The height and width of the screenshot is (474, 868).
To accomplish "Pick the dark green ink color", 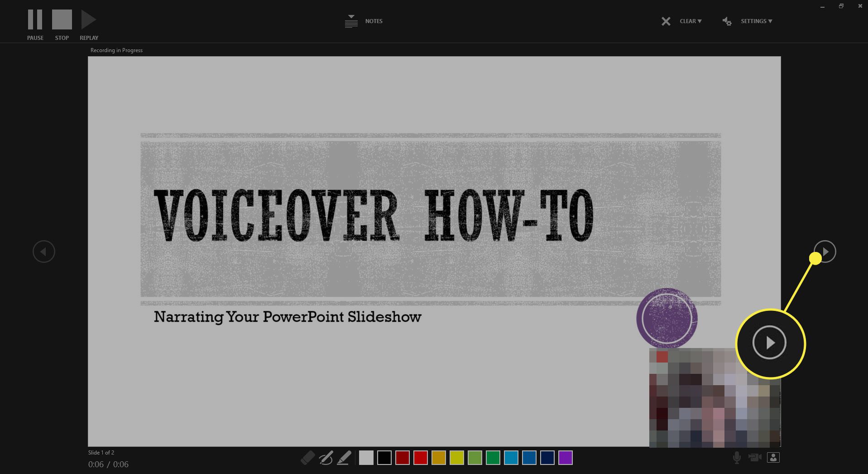I will coord(493,458).
